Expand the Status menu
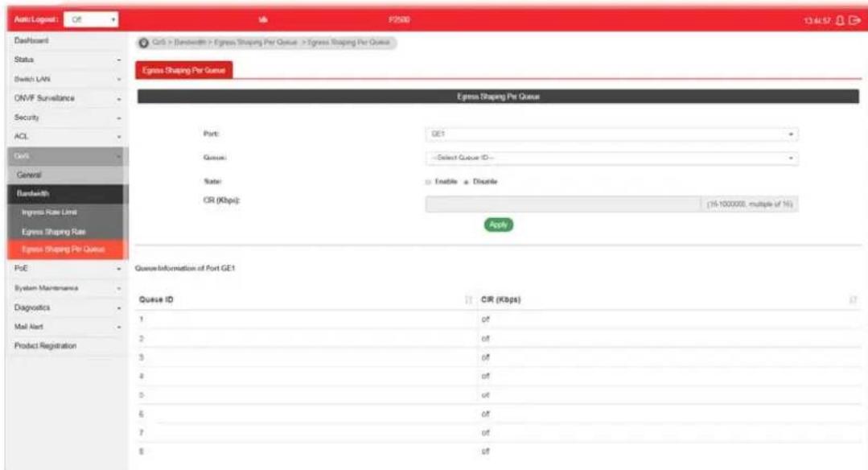868x470 pixels. click(x=67, y=60)
